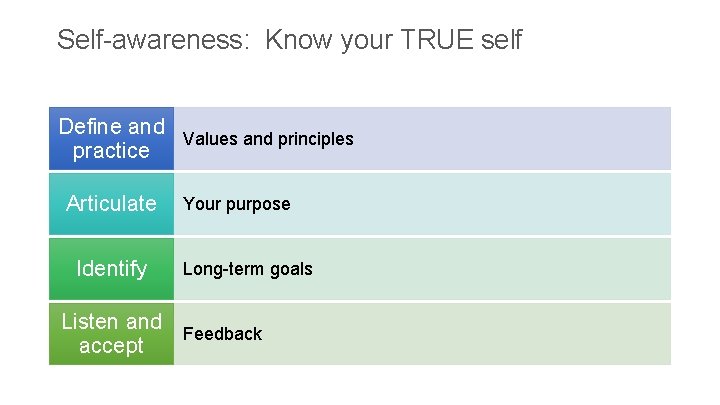Click the "Your purpose" text
This screenshot has width=720, height=405.
pos(237,204)
